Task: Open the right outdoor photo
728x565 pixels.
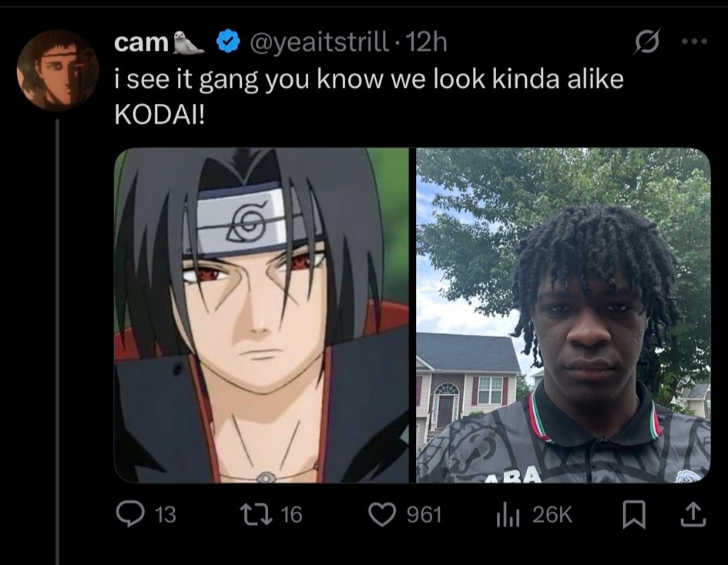Action: pos(563,315)
